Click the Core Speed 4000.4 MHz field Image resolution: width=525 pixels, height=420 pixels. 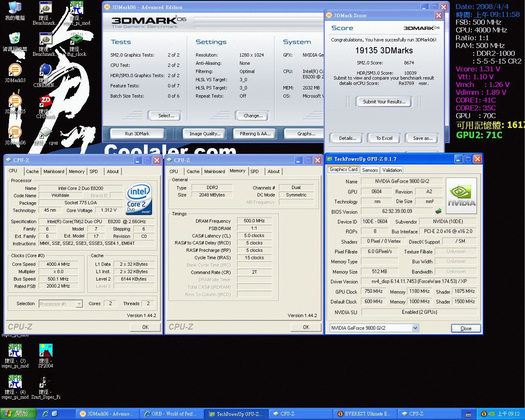[58, 264]
